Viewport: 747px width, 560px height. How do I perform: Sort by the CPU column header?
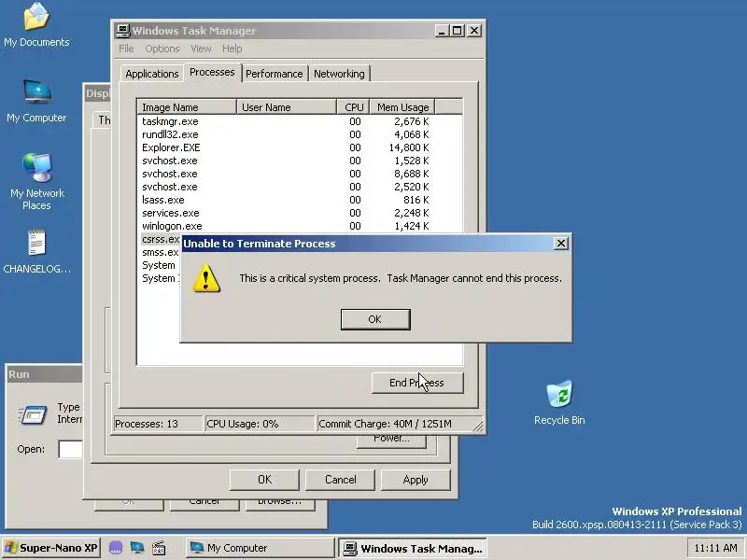pos(354,107)
